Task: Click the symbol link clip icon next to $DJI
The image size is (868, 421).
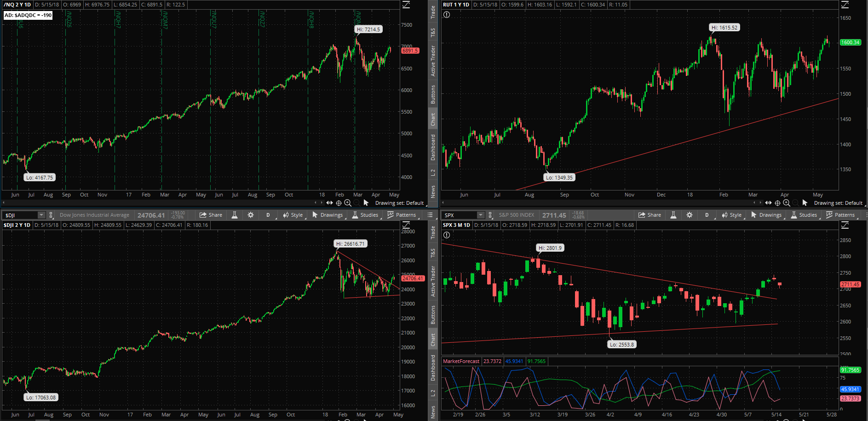Action: pos(51,215)
